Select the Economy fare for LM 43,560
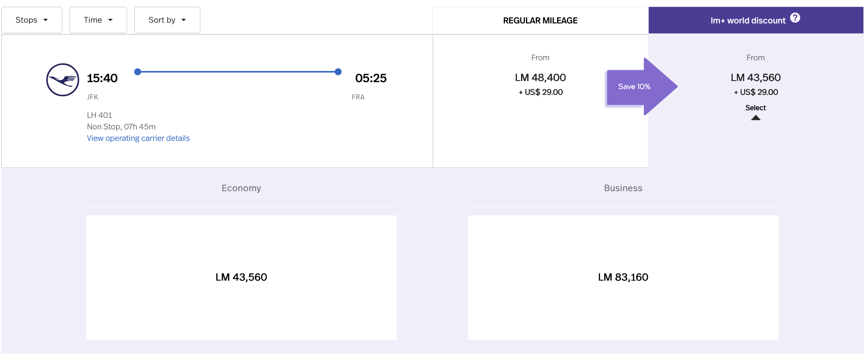Screen dimensions: 868x357 (242, 277)
